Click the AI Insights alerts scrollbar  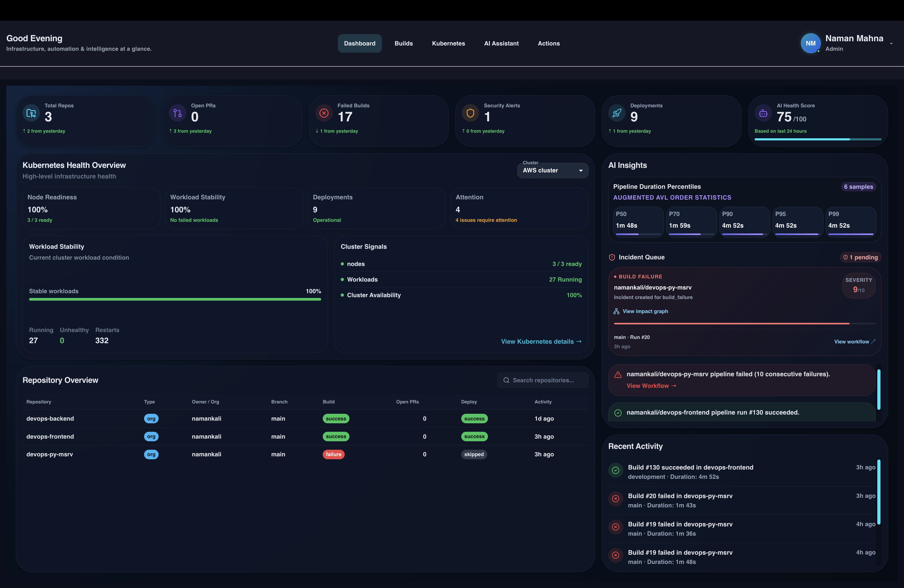[879, 389]
